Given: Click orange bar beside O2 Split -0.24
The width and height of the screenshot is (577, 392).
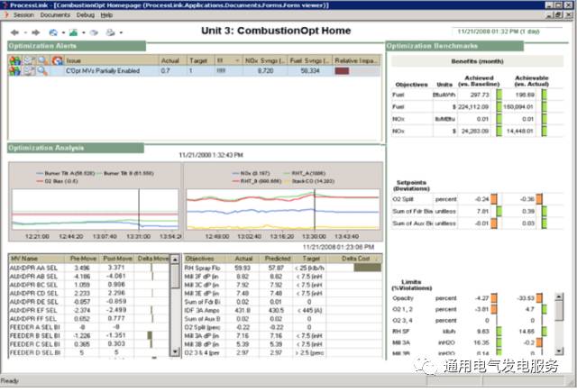Looking at the screenshot, I should click(x=494, y=199).
